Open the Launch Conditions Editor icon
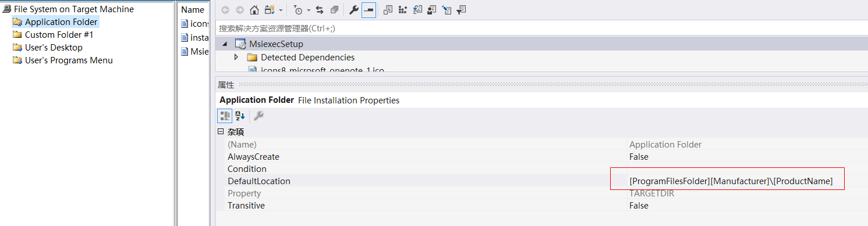This screenshot has width=868, height=226. click(461, 10)
